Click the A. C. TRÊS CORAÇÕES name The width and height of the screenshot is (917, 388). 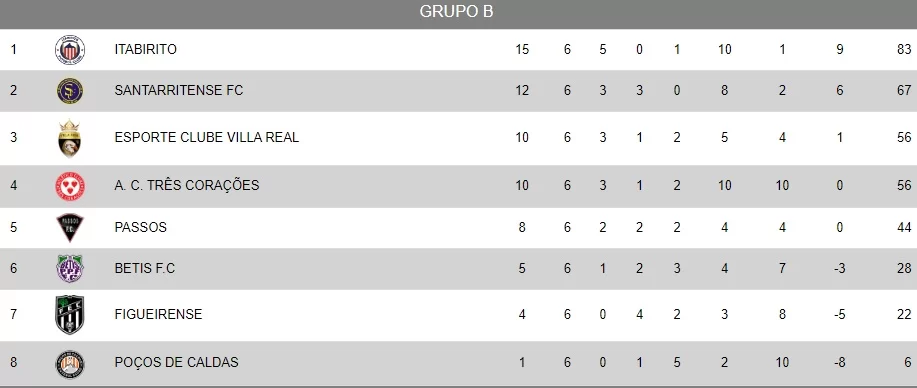pyautogui.click(x=187, y=185)
